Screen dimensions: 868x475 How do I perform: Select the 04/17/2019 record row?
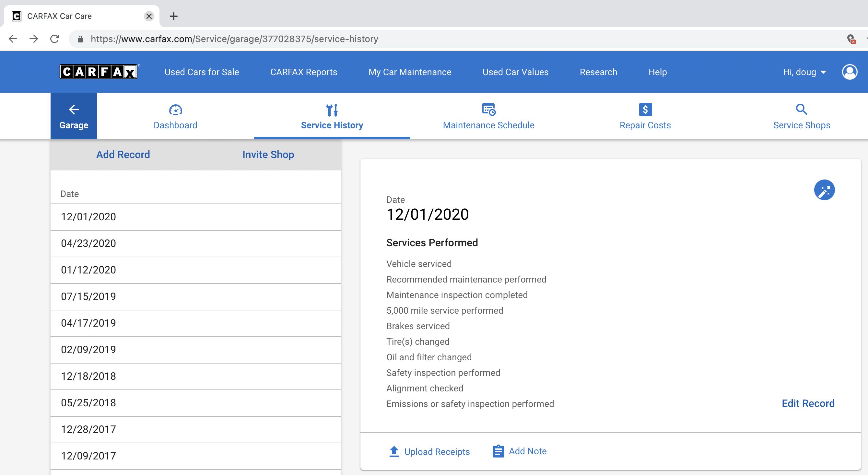[196, 323]
